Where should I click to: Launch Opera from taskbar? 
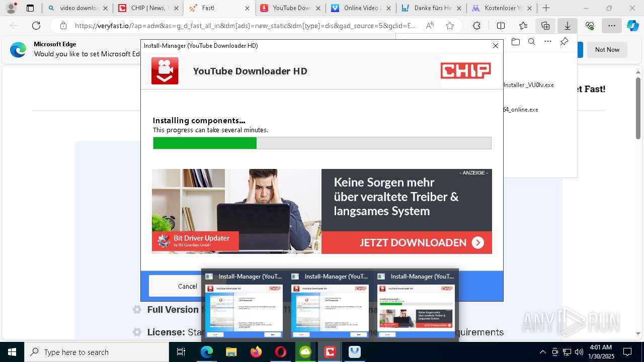[x=280, y=352]
